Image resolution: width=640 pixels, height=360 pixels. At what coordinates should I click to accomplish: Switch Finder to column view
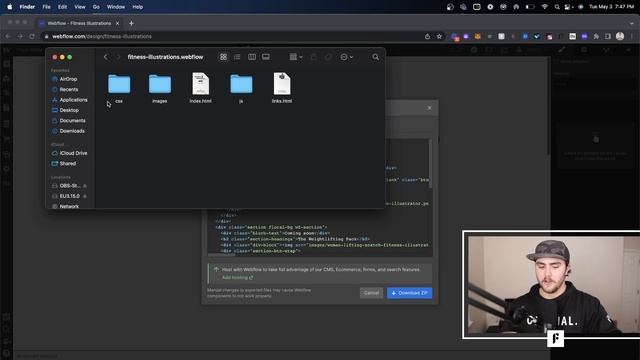[252, 57]
